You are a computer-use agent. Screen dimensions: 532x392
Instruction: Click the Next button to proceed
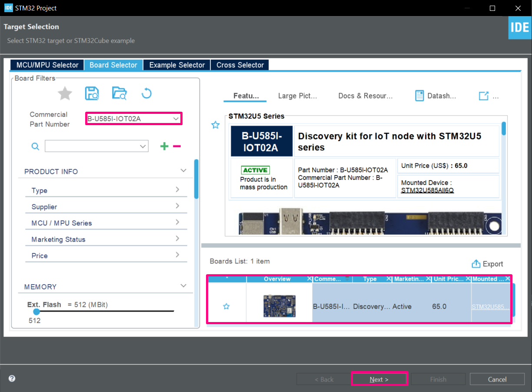pyautogui.click(x=379, y=379)
